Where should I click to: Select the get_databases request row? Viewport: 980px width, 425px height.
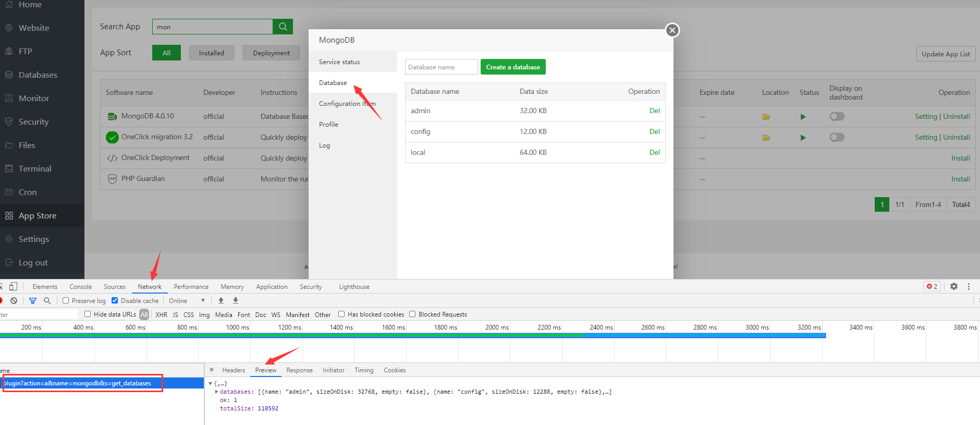point(102,383)
